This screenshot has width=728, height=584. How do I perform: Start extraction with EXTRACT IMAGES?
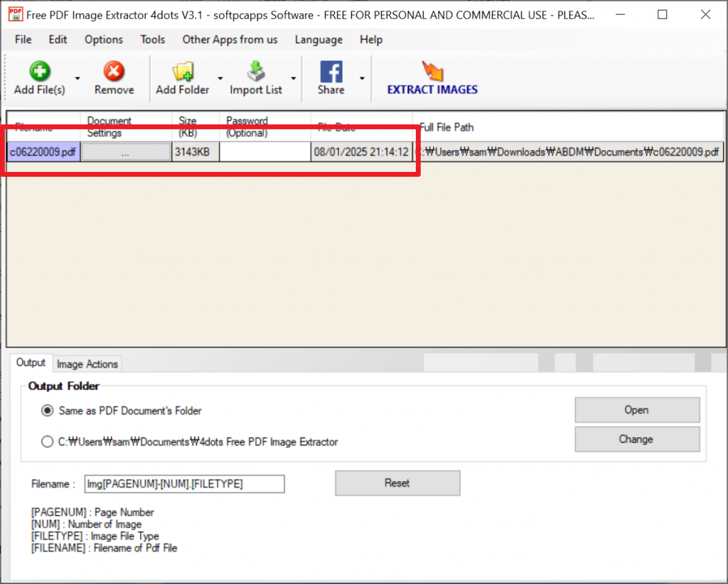(432, 78)
